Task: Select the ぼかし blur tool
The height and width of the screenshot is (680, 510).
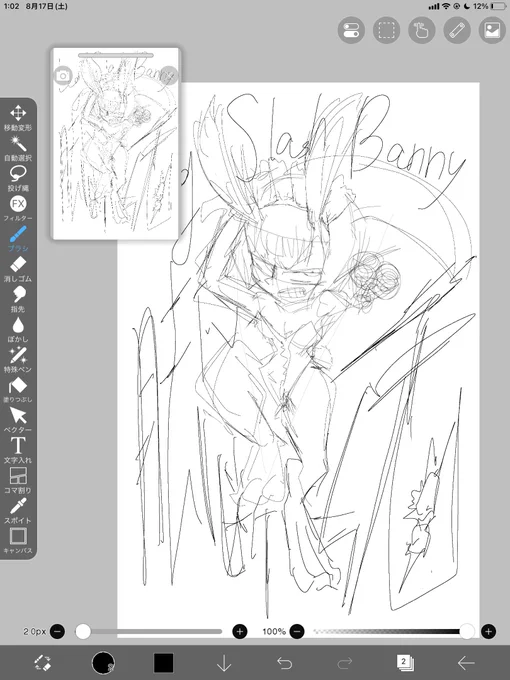Action: 18,330
